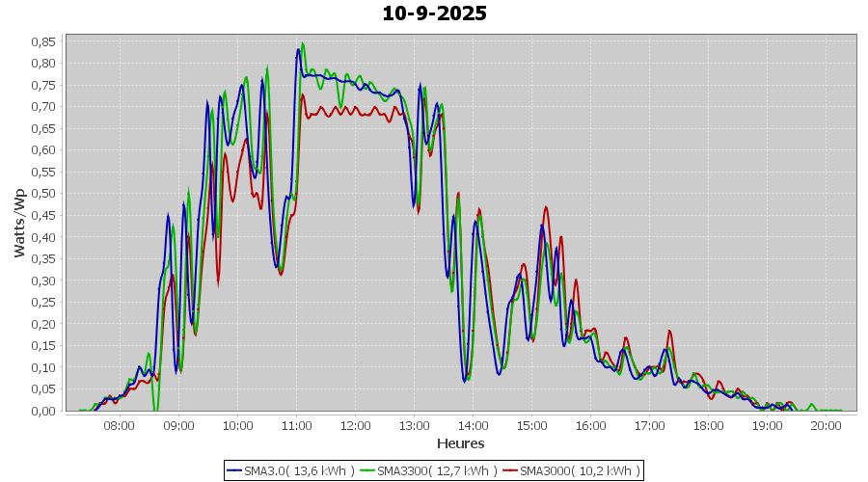Click the 0,80 y-axis tick label
Screen dimensions: 868x482
click(43, 63)
